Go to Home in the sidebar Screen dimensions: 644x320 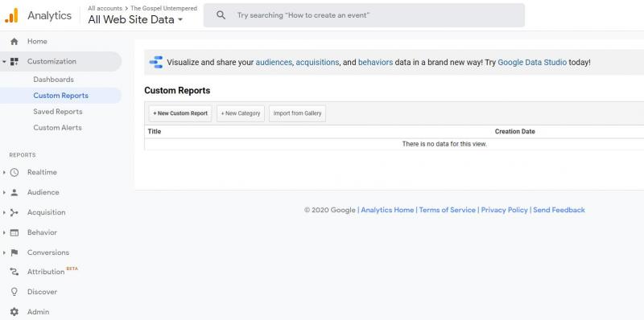(37, 42)
